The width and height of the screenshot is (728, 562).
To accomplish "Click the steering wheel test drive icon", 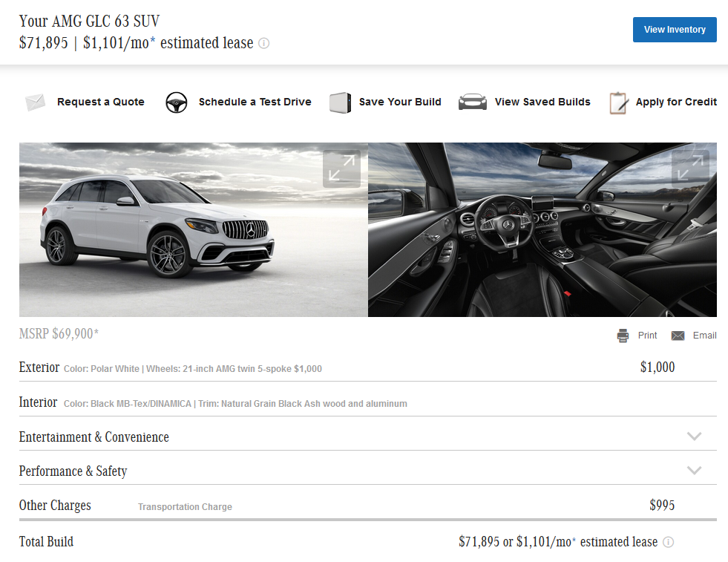I will coord(176,102).
